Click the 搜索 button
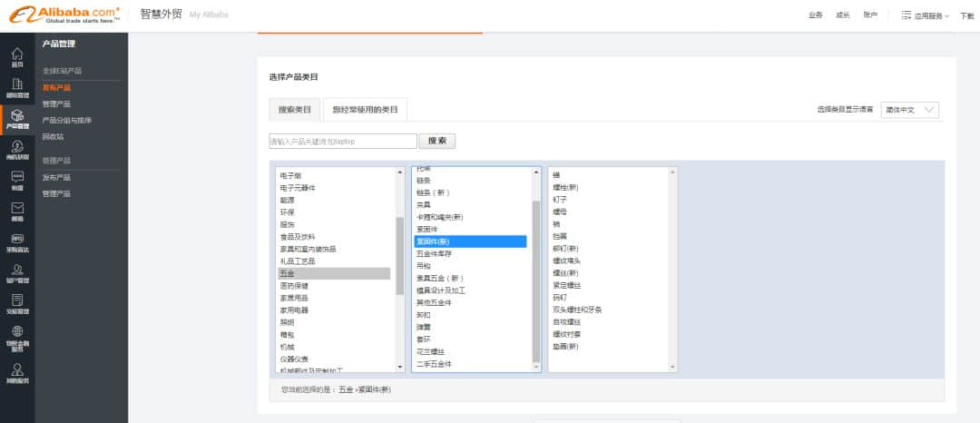This screenshot has width=980, height=423. tap(436, 142)
